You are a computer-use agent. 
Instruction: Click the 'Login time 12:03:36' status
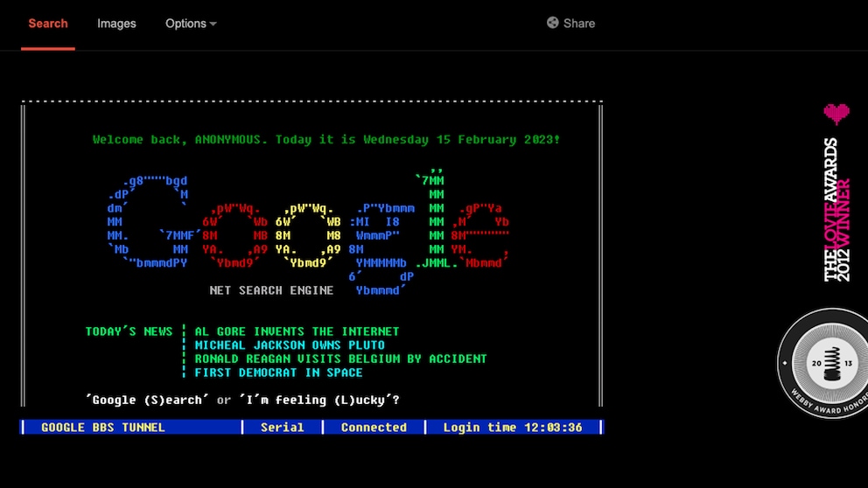(513, 428)
